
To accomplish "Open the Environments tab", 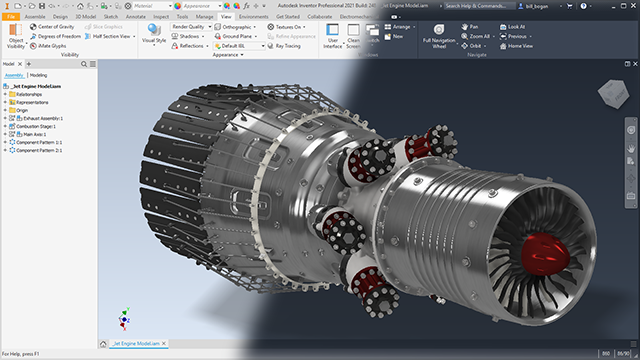I will pos(253,17).
